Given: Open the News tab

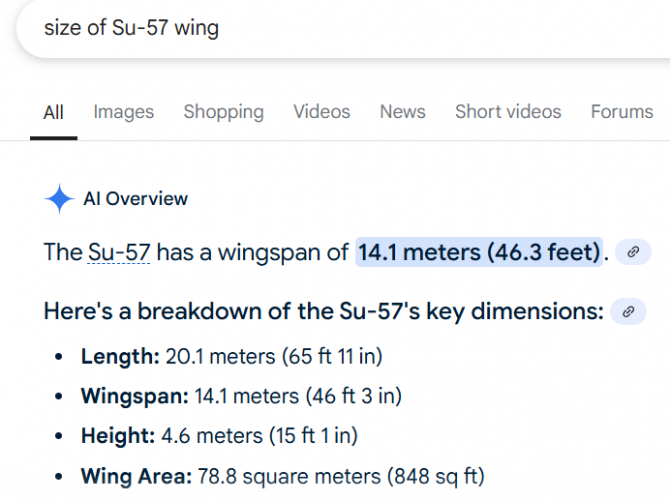Looking at the screenshot, I should (403, 112).
